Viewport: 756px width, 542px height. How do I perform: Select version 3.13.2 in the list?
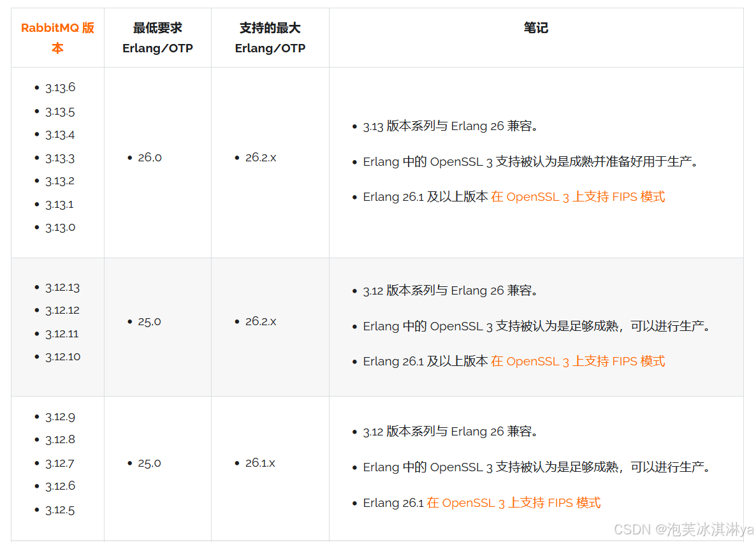click(x=61, y=181)
